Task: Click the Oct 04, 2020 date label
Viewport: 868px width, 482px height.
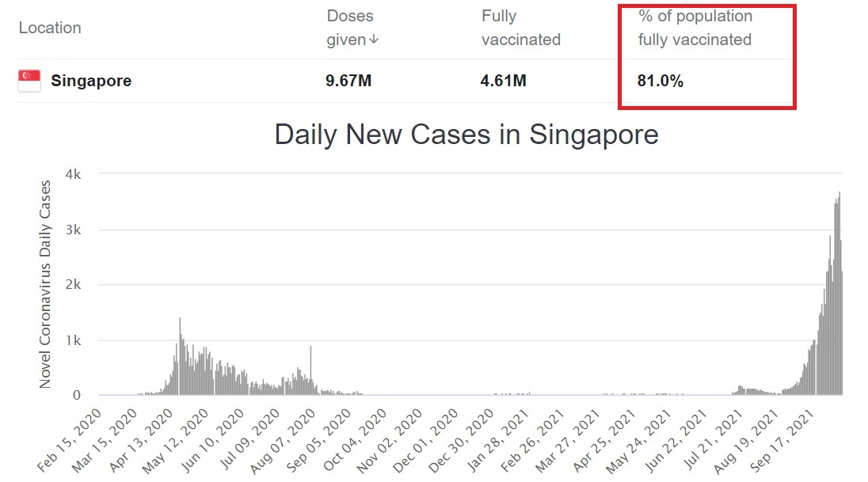Action: coord(355,440)
